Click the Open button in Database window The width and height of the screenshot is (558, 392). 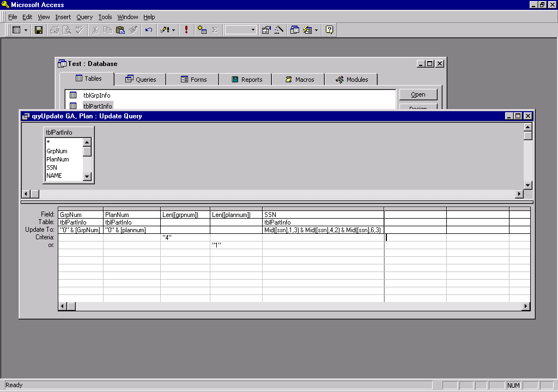(418, 94)
